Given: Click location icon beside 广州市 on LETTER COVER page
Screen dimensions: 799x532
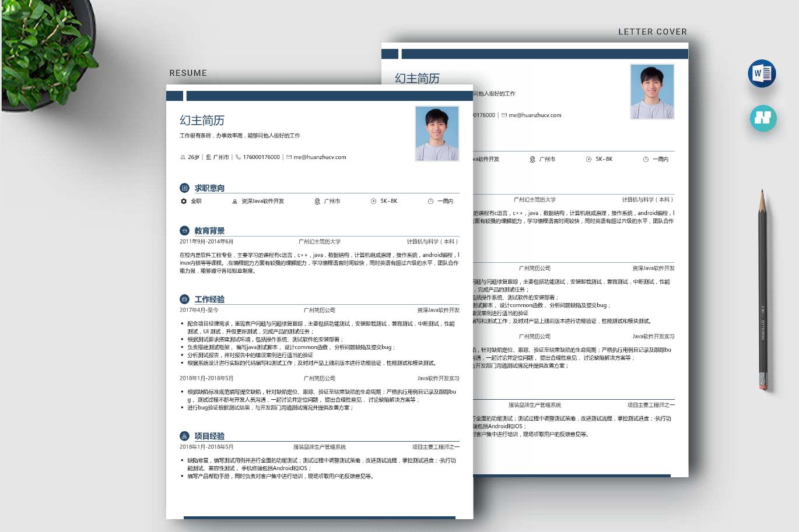Looking at the screenshot, I should [532, 159].
